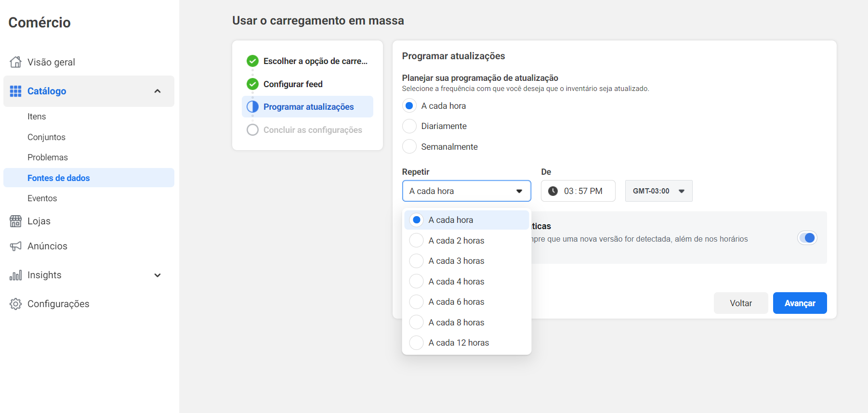Image resolution: width=868 pixels, height=413 pixels.
Task: Select the Semanalmente radio option
Action: click(409, 146)
